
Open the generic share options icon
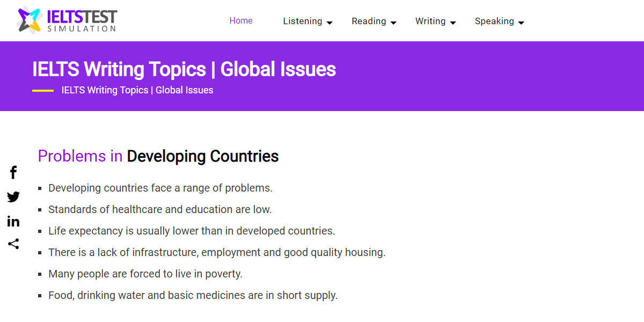pos(13,244)
